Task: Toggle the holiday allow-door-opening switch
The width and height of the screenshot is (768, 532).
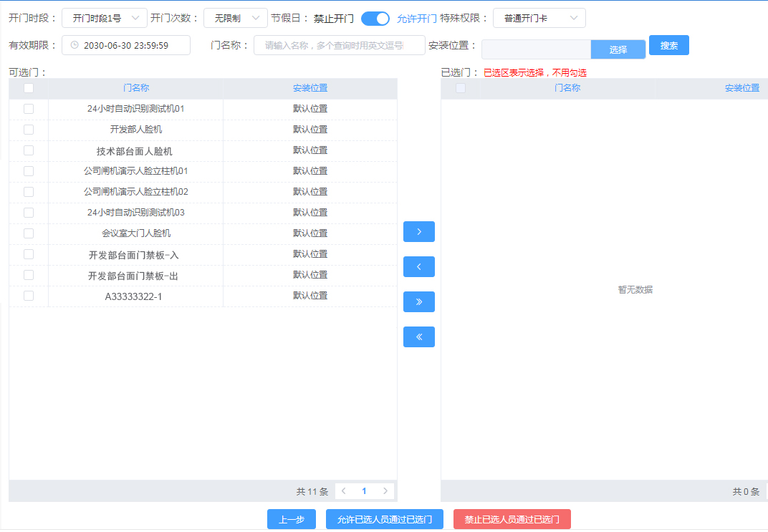Action: click(375, 19)
